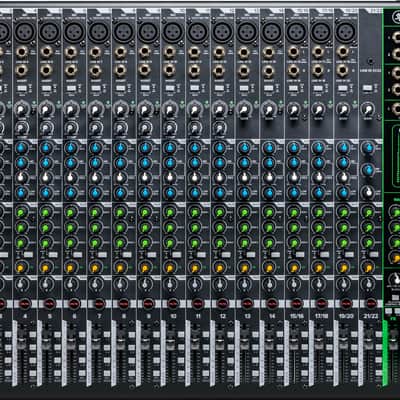Image resolution: width=400 pixels, height=400 pixels.
Task: Click the white mid-frequency knob on channel 12
Action: [x=219, y=177]
